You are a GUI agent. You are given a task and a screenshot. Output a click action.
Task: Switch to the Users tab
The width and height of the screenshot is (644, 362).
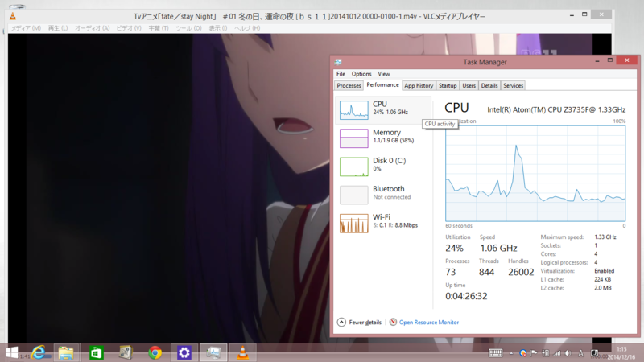tap(469, 85)
